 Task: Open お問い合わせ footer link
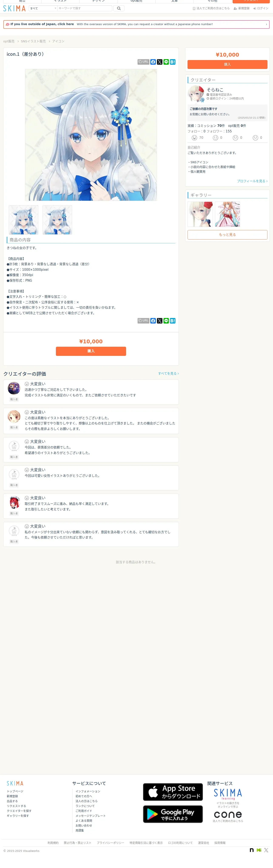coord(84,826)
